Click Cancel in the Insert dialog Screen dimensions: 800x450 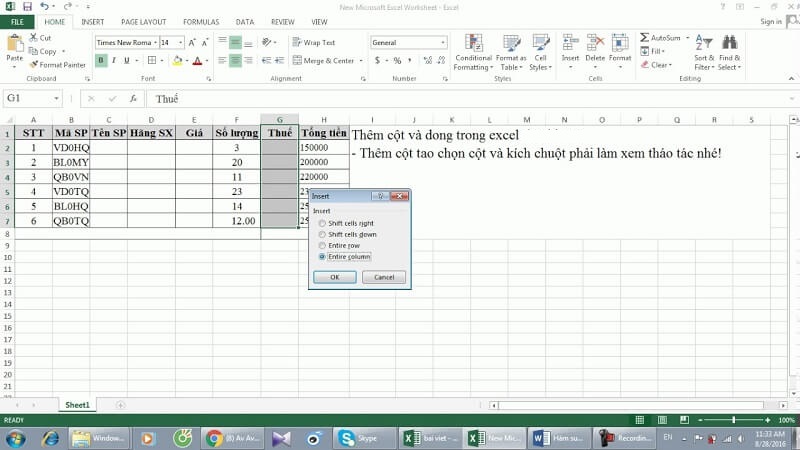[384, 277]
